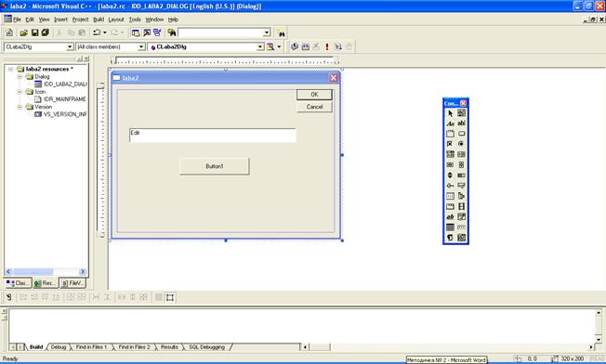Click the Execute Program exclamation icon
The image size is (606, 364).
(x=327, y=46)
